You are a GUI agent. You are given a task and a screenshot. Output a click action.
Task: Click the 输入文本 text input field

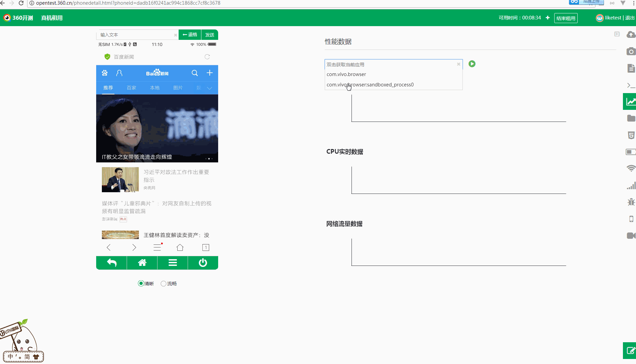[136, 35]
